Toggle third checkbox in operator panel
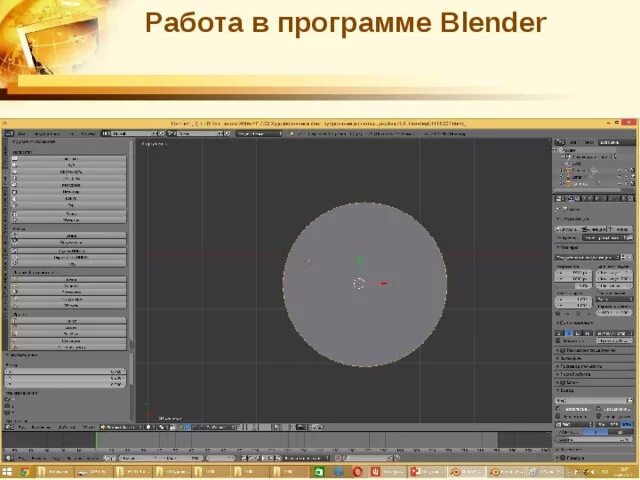 pos(7,413)
